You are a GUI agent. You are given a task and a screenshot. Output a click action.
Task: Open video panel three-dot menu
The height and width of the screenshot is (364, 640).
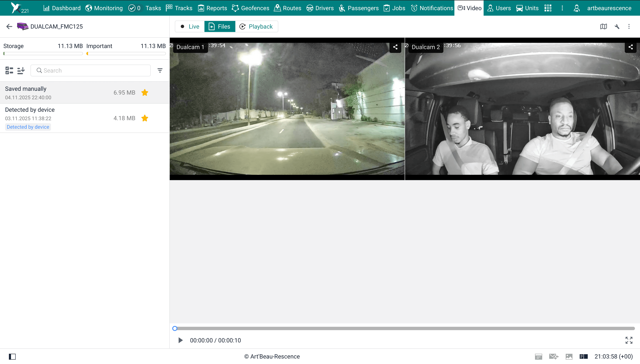[629, 26]
